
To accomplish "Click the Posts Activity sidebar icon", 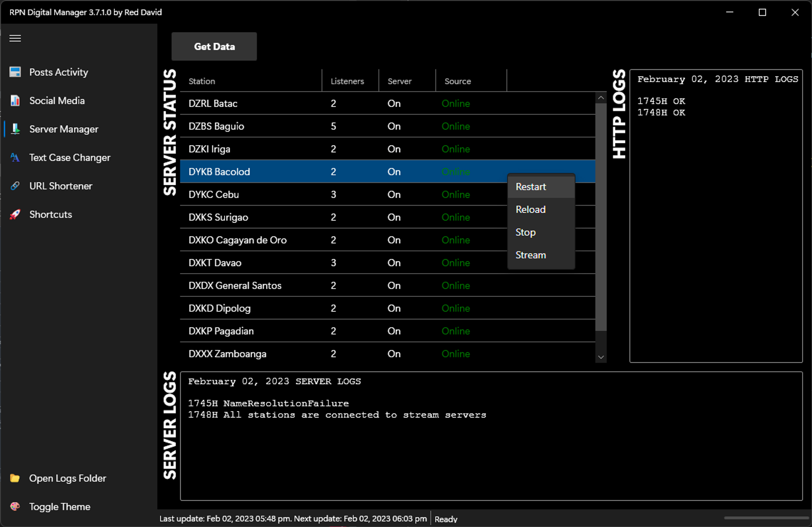I will (15, 72).
